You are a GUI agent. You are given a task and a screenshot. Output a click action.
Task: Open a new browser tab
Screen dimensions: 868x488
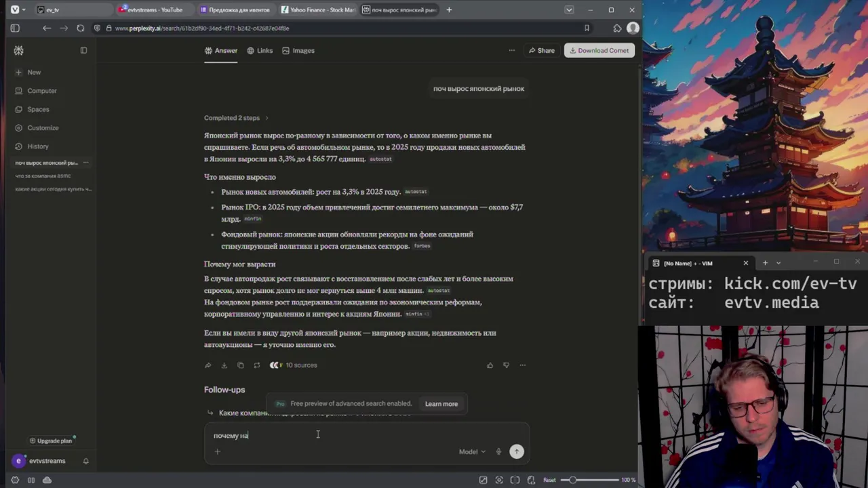tap(449, 9)
